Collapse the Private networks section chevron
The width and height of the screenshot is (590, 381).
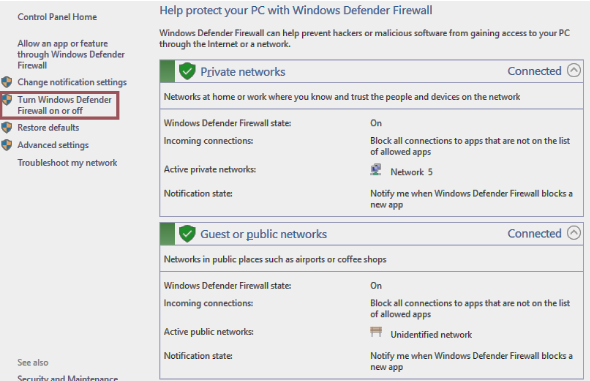pyautogui.click(x=574, y=70)
